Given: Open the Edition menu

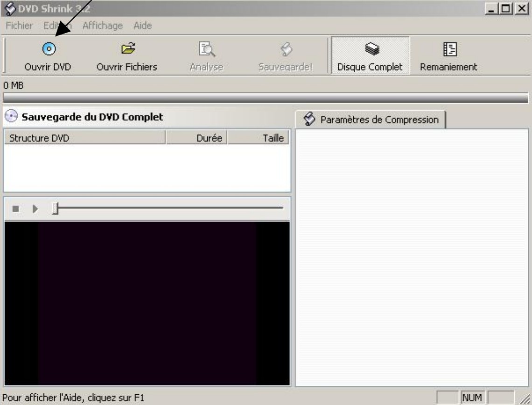Looking at the screenshot, I should click(x=57, y=26).
